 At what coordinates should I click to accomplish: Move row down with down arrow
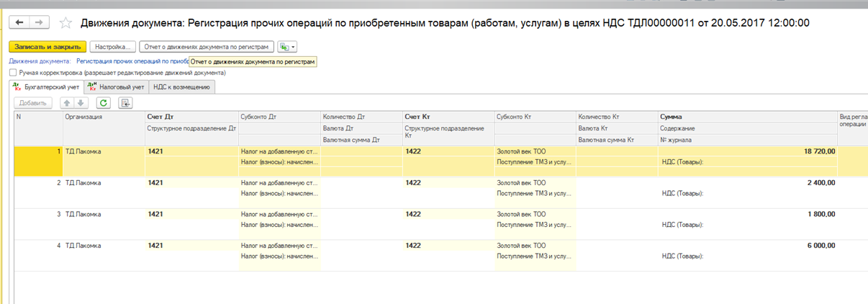click(x=80, y=103)
